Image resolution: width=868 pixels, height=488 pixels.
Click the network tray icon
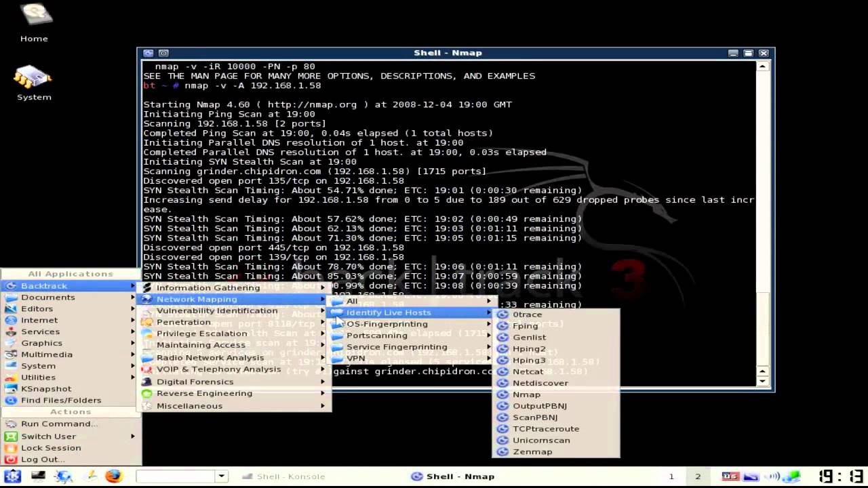pos(792,476)
